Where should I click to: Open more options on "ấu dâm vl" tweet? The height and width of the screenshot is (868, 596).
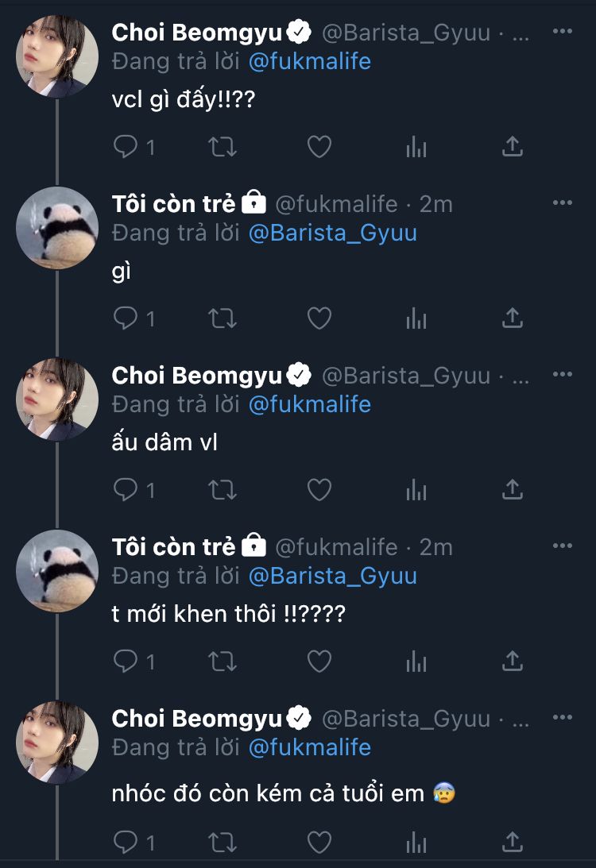pyautogui.click(x=562, y=375)
